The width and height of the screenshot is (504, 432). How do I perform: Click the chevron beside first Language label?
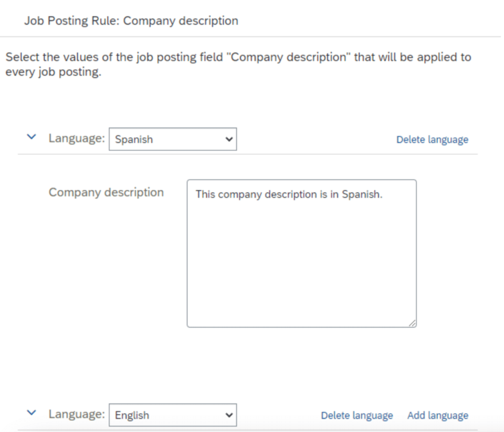31,137
